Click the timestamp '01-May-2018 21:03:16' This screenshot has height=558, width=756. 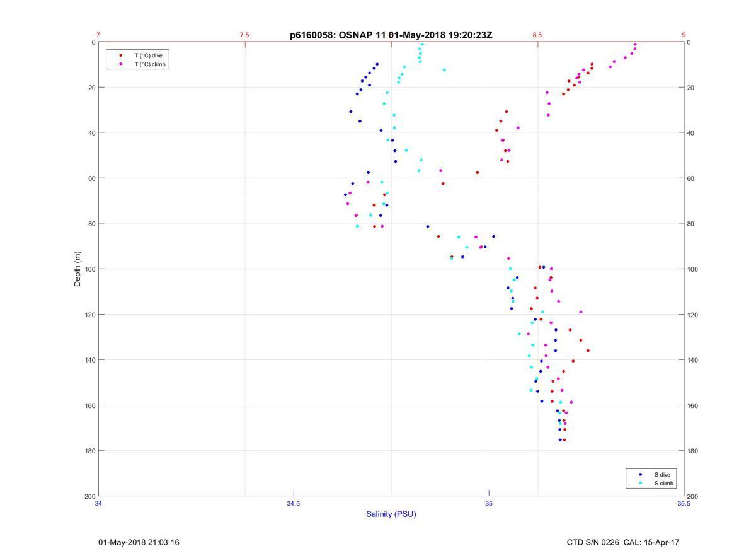(139, 542)
